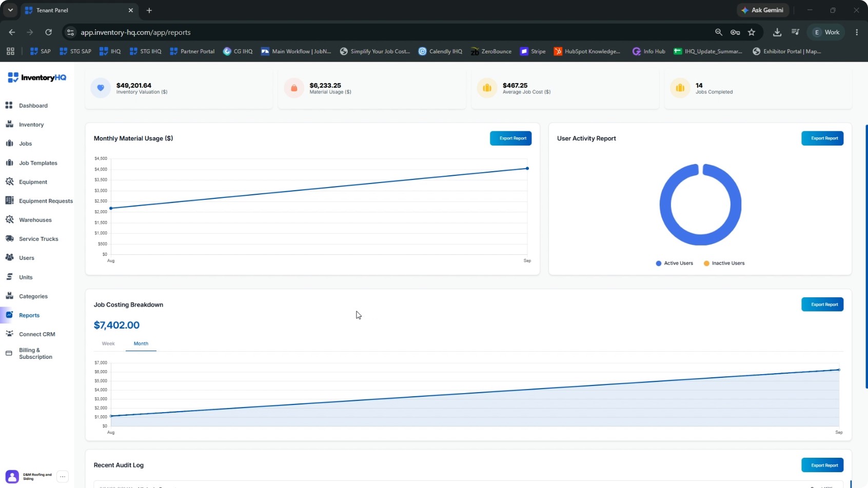Toggle the Active Users legend swatch
This screenshot has width=868, height=488.
point(659,263)
